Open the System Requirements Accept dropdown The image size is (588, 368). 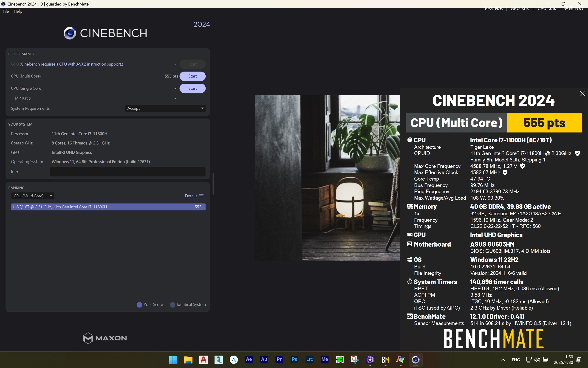pyautogui.click(x=165, y=108)
